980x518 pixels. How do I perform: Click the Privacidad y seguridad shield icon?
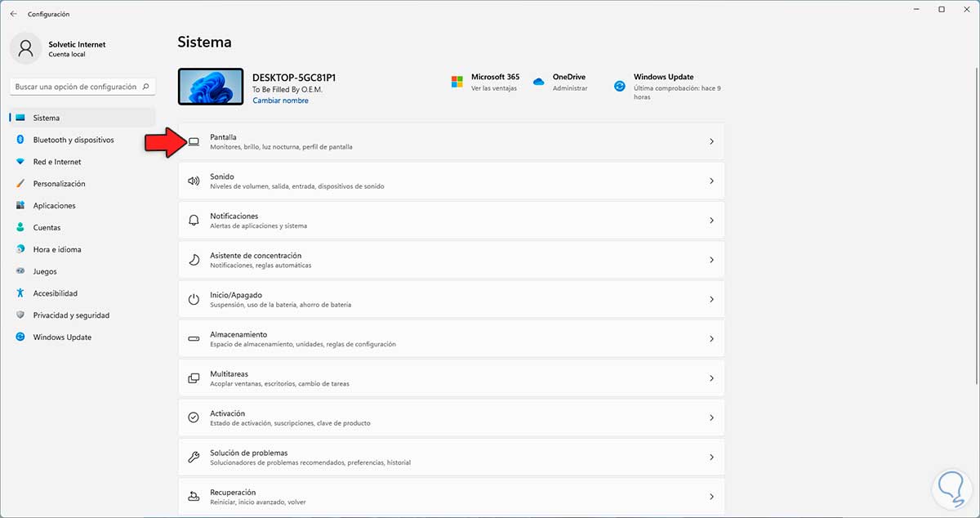[x=20, y=315]
